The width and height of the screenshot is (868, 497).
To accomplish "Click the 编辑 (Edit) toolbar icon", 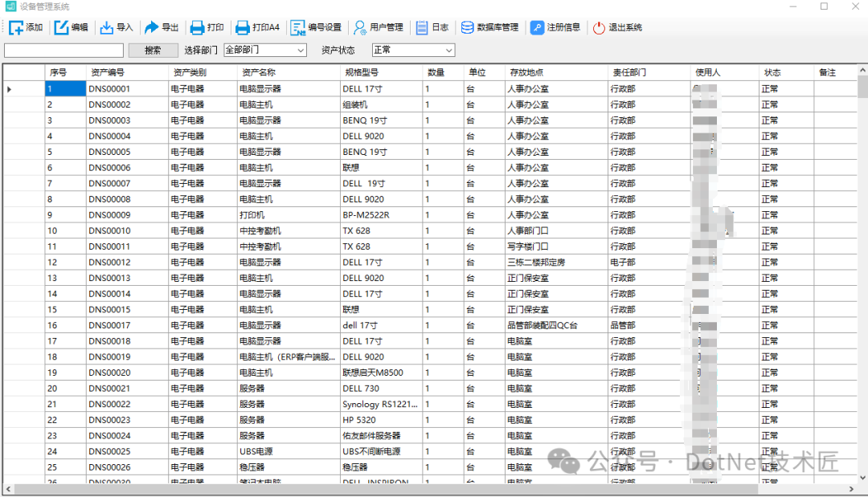I will click(x=62, y=27).
